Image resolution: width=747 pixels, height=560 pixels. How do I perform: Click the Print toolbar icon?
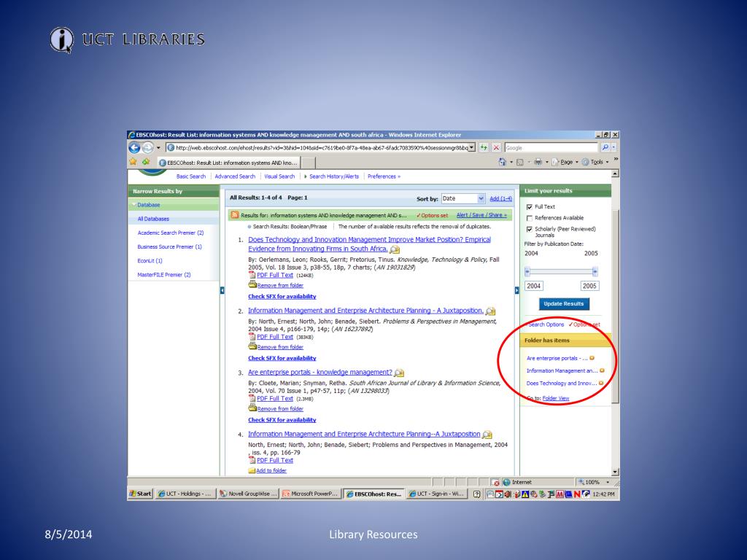coord(538,162)
